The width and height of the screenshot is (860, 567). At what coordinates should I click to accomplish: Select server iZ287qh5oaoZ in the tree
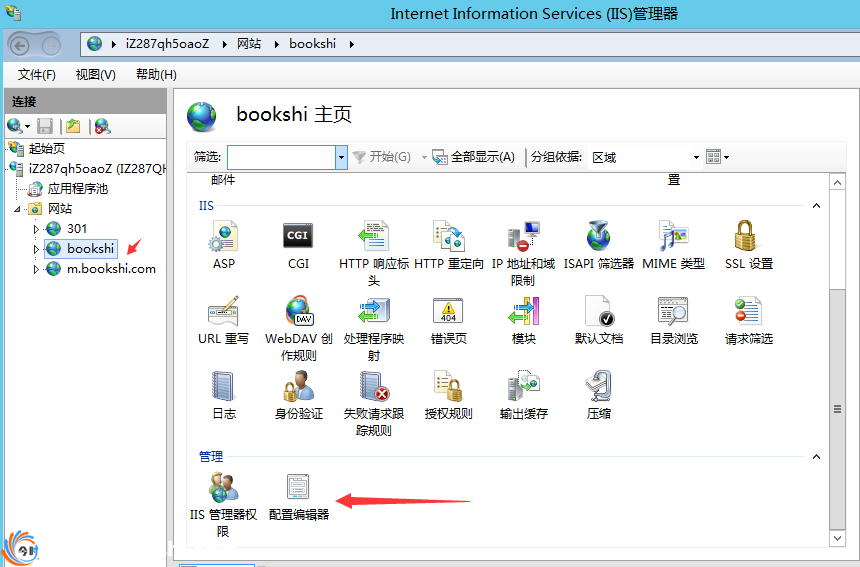pyautogui.click(x=97, y=168)
